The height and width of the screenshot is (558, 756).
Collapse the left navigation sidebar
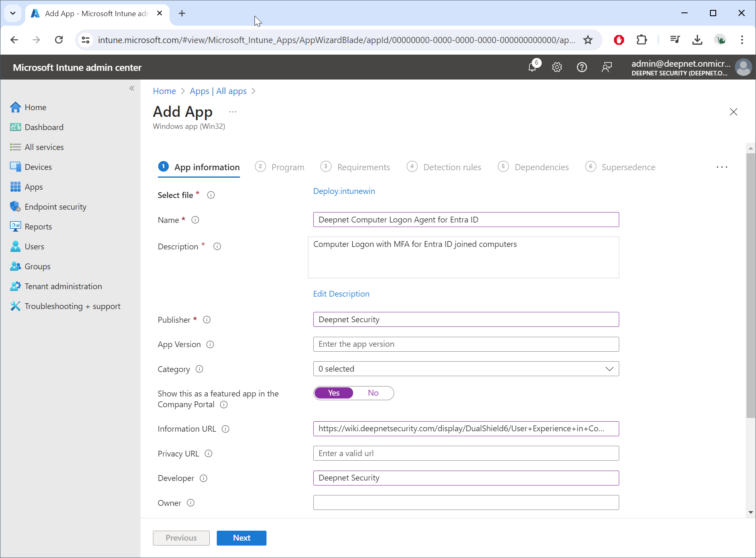coord(132,88)
